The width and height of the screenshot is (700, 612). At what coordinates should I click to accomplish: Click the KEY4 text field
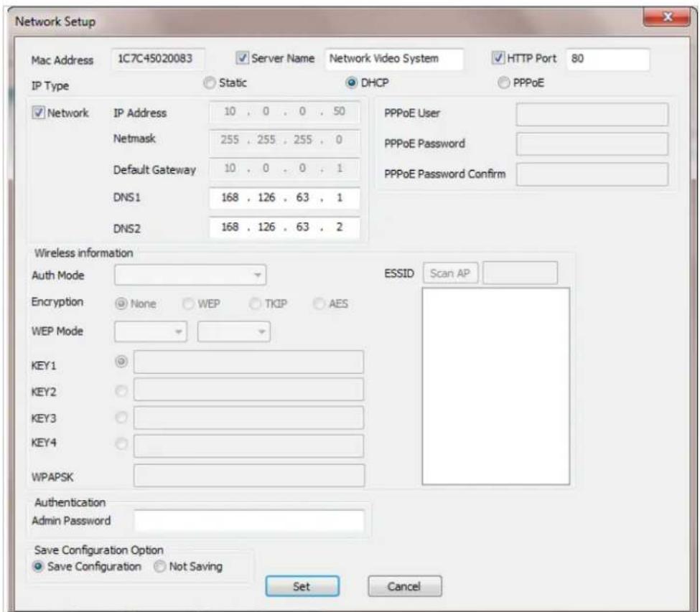click(248, 446)
